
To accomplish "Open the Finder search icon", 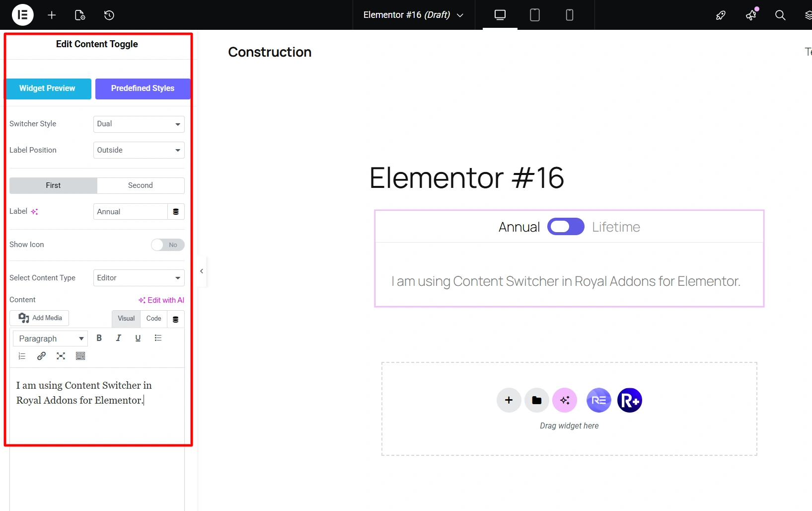I will pyautogui.click(x=780, y=15).
